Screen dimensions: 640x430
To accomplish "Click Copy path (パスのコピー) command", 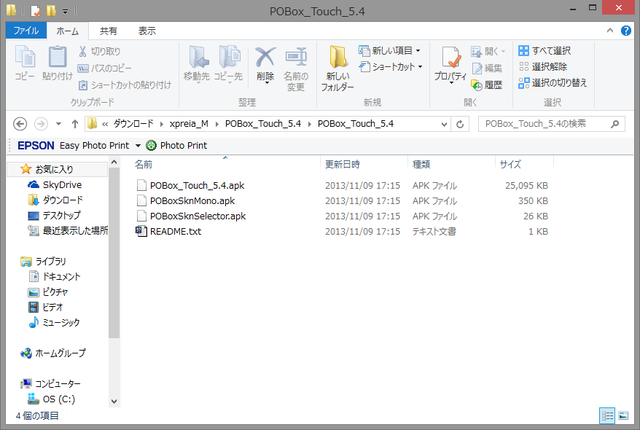I will point(105,68).
